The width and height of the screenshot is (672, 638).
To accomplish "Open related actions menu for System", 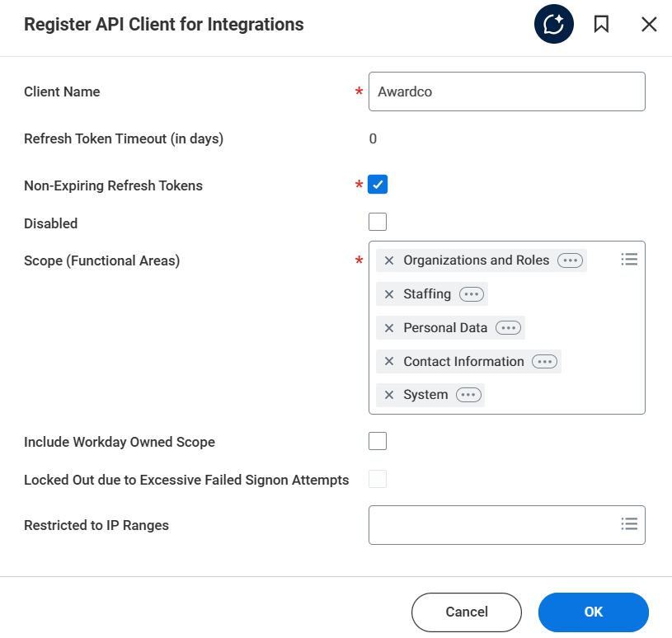I will tap(468, 395).
